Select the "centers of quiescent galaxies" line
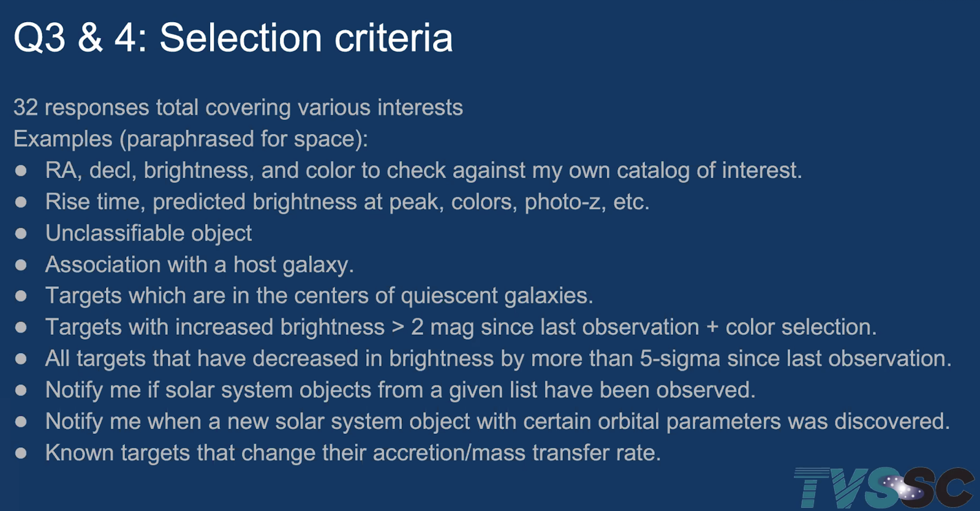Screen dimensions: 980x511 (x=318, y=296)
